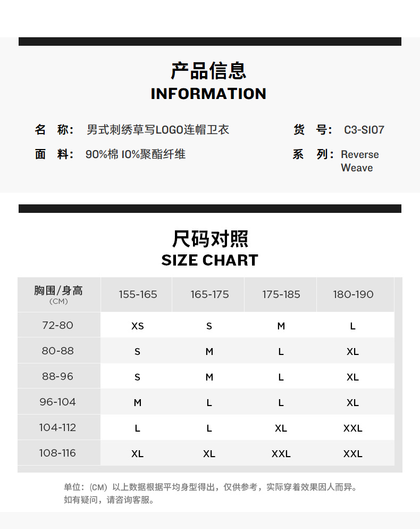Image resolution: width=420 pixels, height=529 pixels.
Task: Click XXL in the 104-112 row
Action: (x=353, y=428)
